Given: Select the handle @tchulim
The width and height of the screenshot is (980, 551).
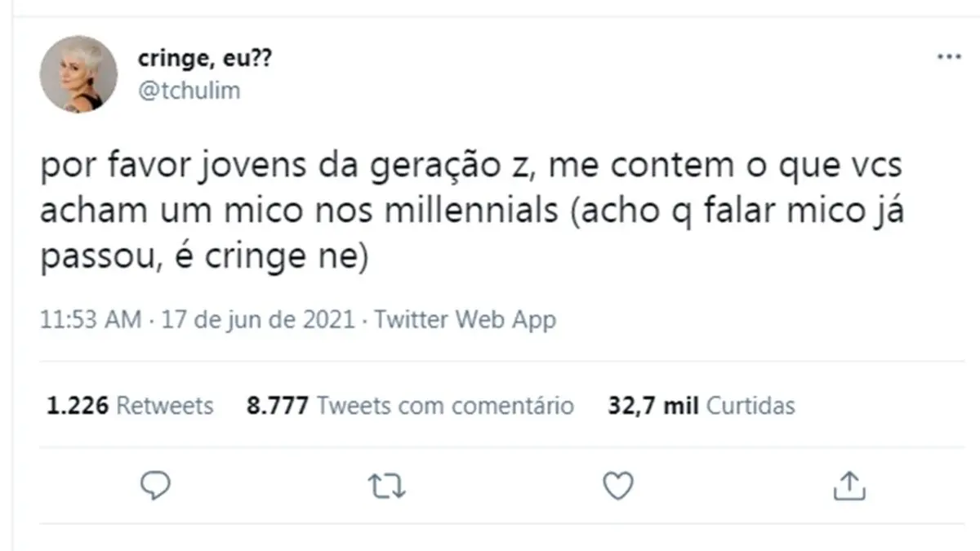Looking at the screenshot, I should 189,90.
